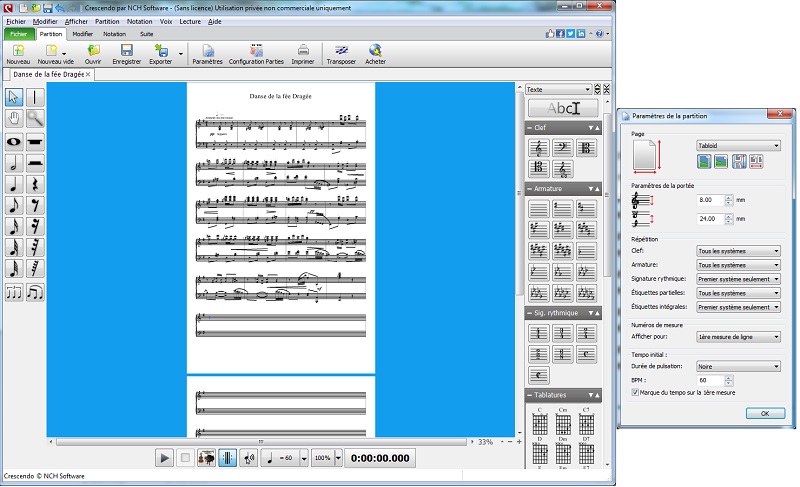This screenshot has height=487, width=800.
Task: Open the Signature rythmique dropdown
Action: click(x=738, y=279)
